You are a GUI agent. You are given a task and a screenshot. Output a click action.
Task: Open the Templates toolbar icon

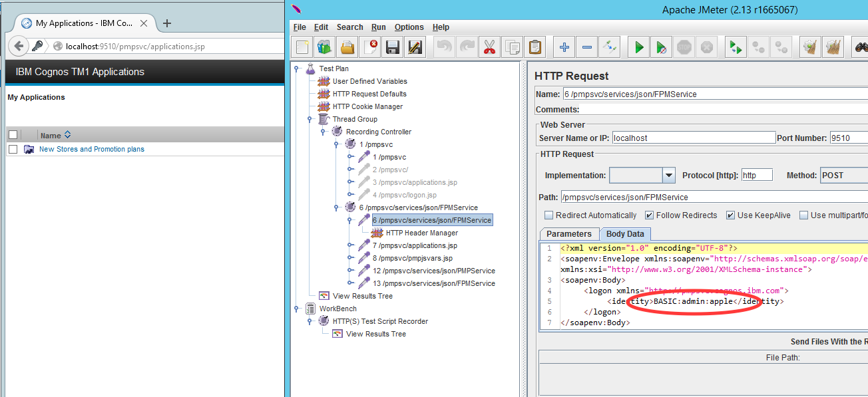[325, 47]
